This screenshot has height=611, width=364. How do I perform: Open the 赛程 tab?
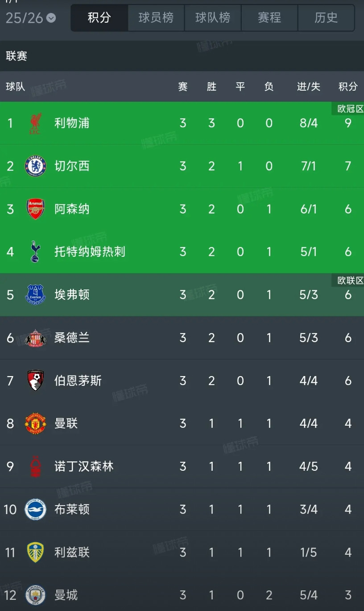[269, 18]
